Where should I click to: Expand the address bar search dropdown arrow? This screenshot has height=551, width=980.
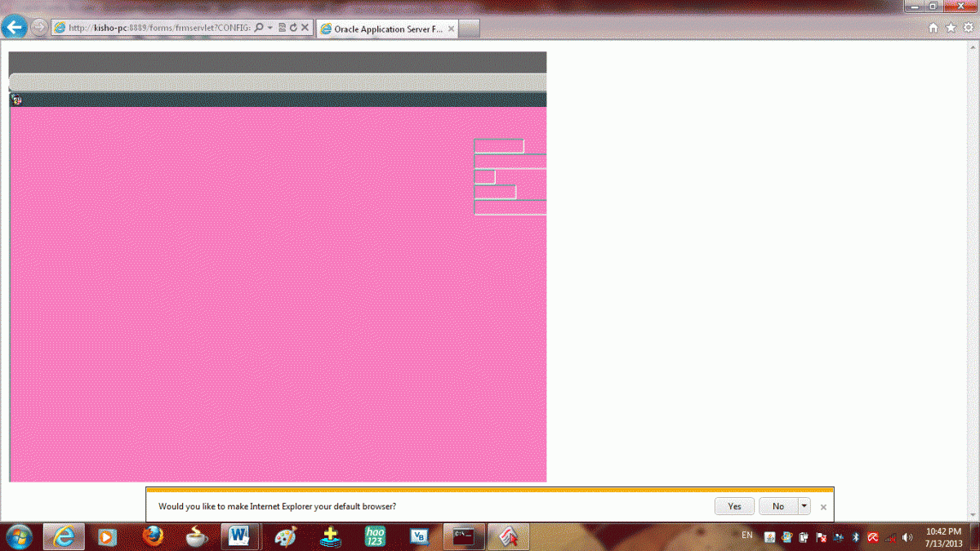(x=269, y=28)
